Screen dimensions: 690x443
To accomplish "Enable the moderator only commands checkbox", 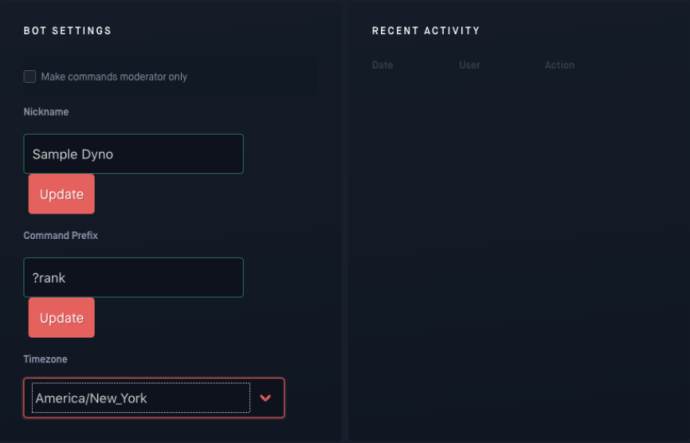I will coord(29,77).
